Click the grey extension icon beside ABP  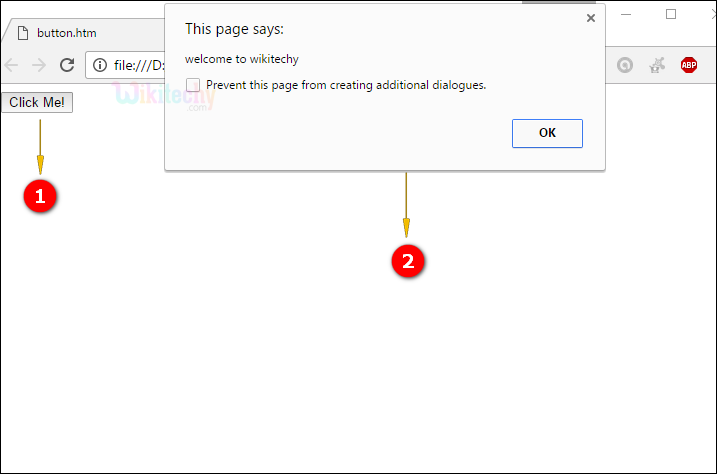tap(657, 65)
